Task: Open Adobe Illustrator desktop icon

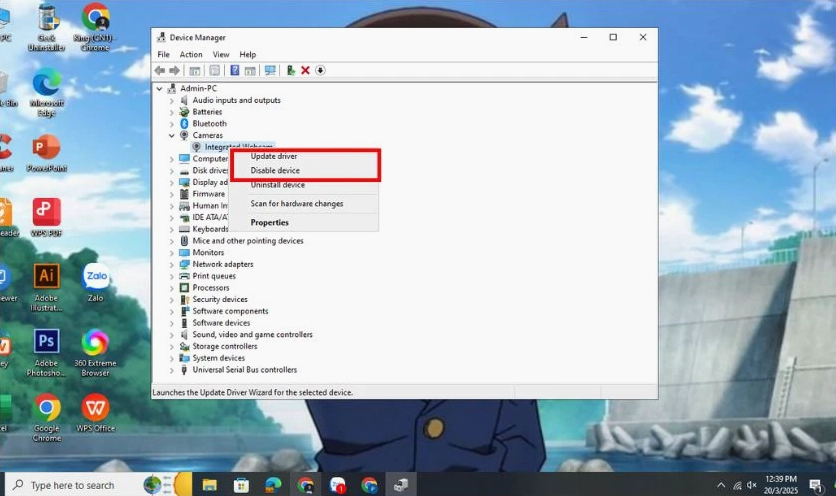Action: point(46,282)
